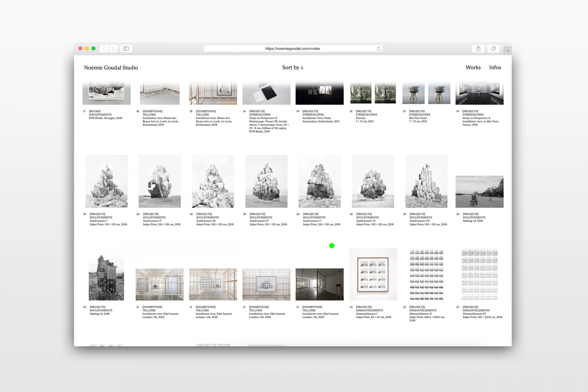Open Soulèvement I print thumbnail
Viewport: 588px width, 392px height.
(x=106, y=181)
